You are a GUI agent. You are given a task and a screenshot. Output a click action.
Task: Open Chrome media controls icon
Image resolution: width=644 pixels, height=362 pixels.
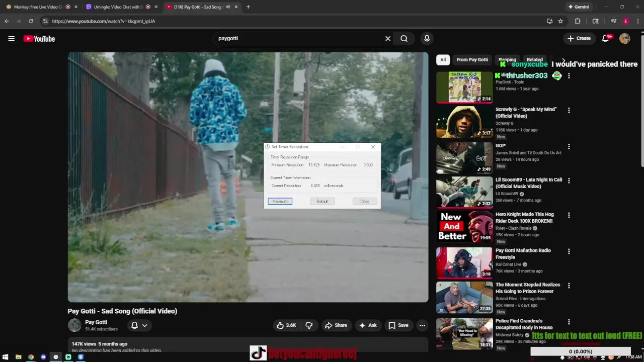(613, 21)
